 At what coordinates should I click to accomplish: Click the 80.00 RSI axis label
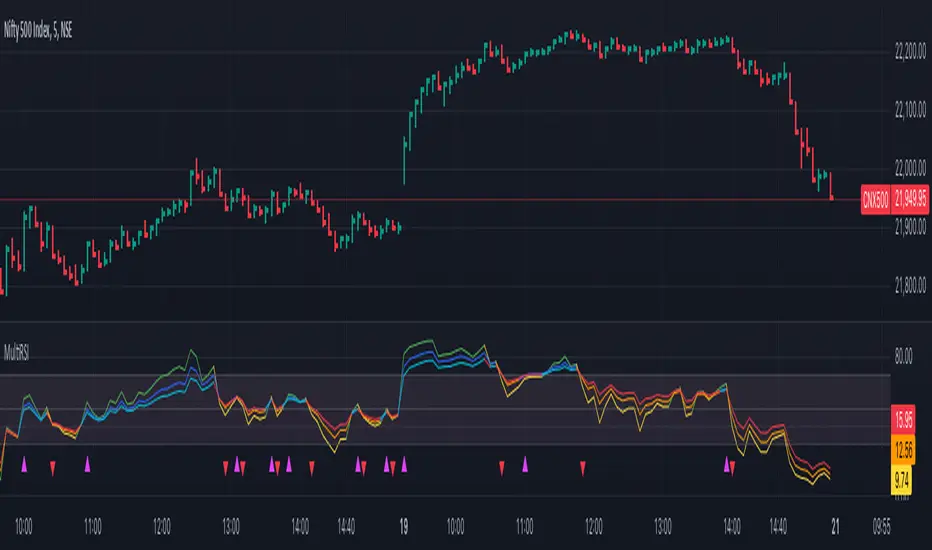(x=903, y=357)
